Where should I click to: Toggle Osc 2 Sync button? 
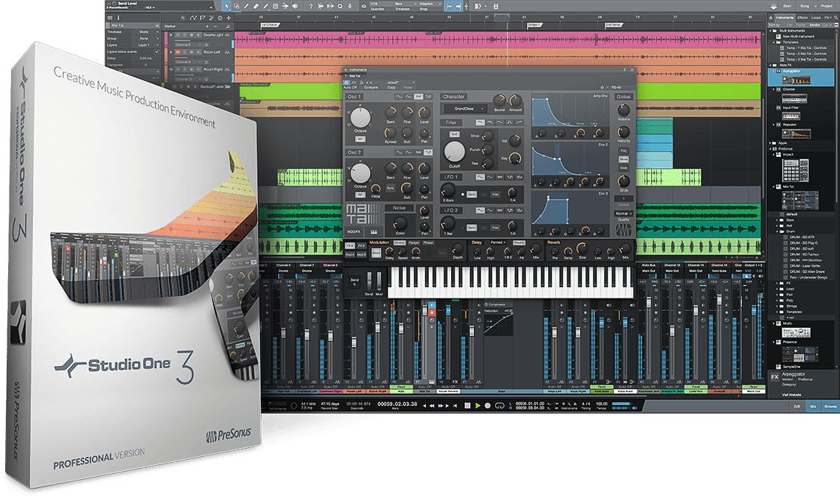click(x=391, y=188)
